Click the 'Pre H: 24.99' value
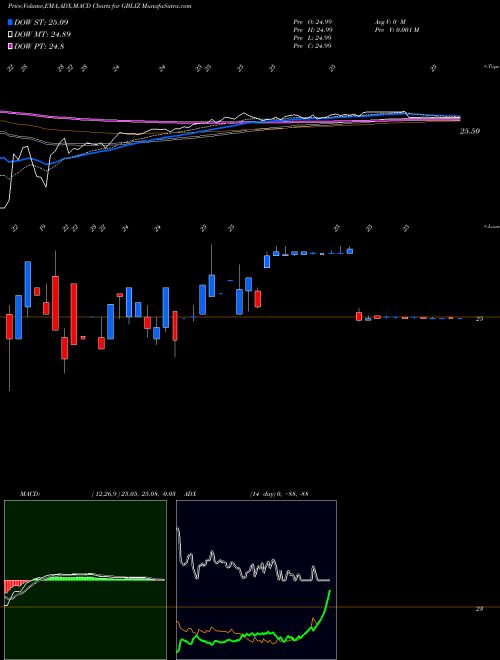Viewport: 500px width, 660px height. pyautogui.click(x=314, y=30)
